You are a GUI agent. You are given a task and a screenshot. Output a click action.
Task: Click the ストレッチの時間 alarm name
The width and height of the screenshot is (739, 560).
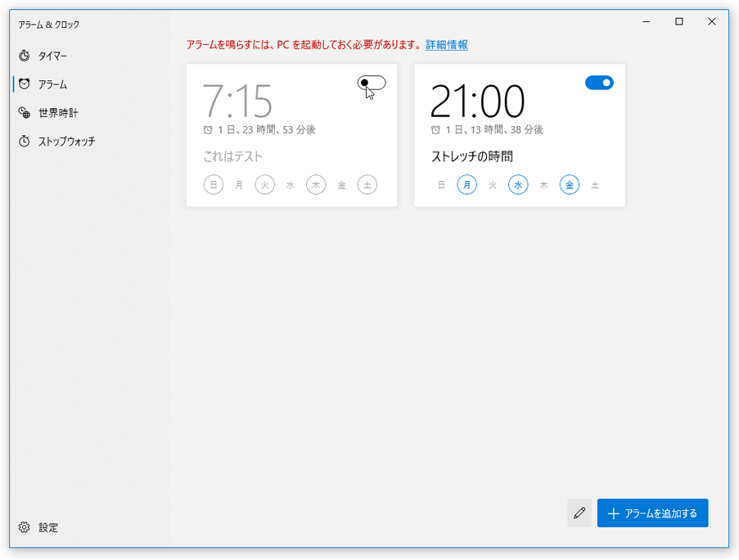coord(471,156)
